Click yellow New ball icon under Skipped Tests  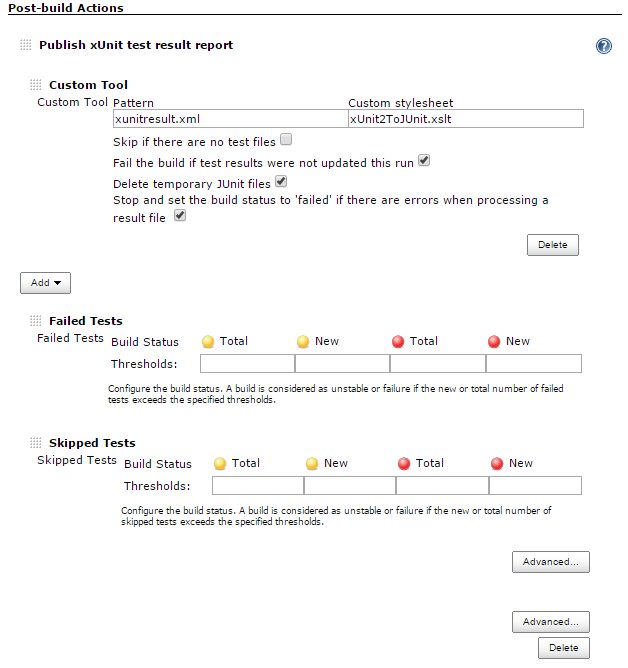pos(312,464)
